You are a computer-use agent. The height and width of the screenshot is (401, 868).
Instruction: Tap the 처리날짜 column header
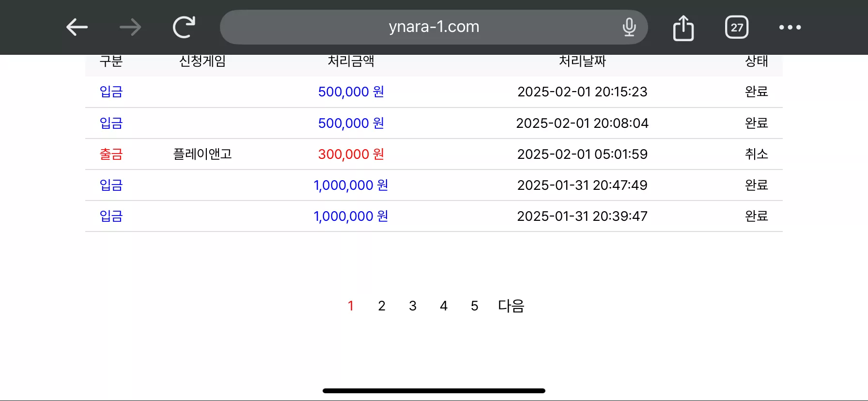click(x=583, y=61)
